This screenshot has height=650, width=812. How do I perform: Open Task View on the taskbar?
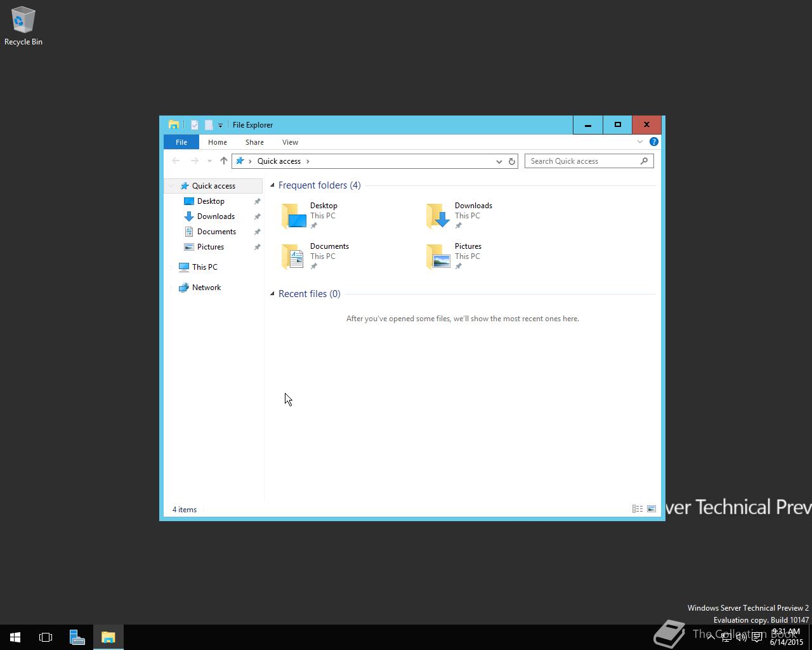coord(46,637)
